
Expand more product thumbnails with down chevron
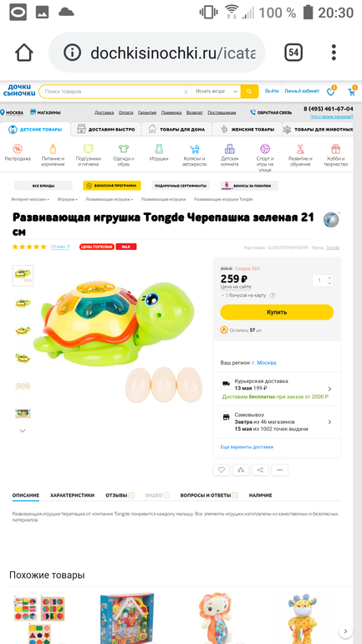click(x=23, y=431)
